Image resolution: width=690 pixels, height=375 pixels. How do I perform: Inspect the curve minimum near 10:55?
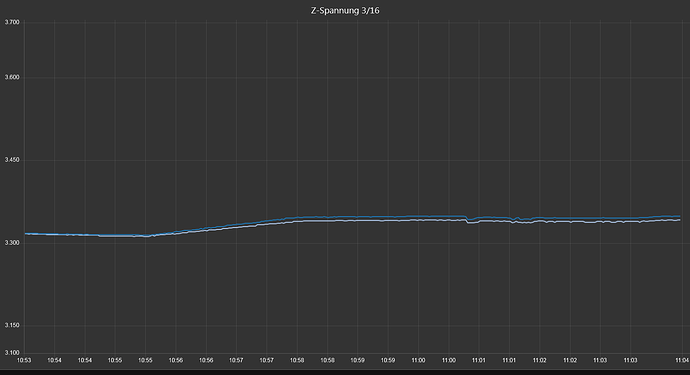coord(147,236)
